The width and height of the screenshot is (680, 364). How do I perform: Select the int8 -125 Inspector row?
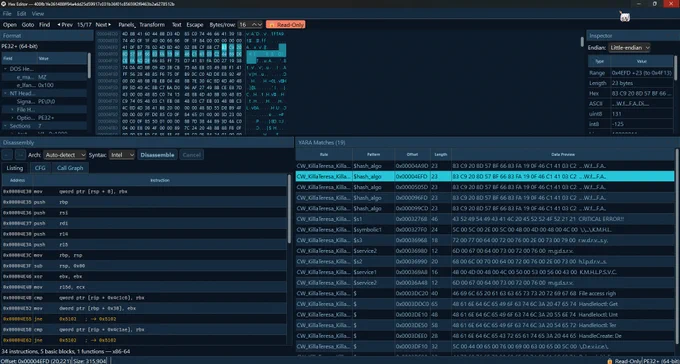(631, 124)
